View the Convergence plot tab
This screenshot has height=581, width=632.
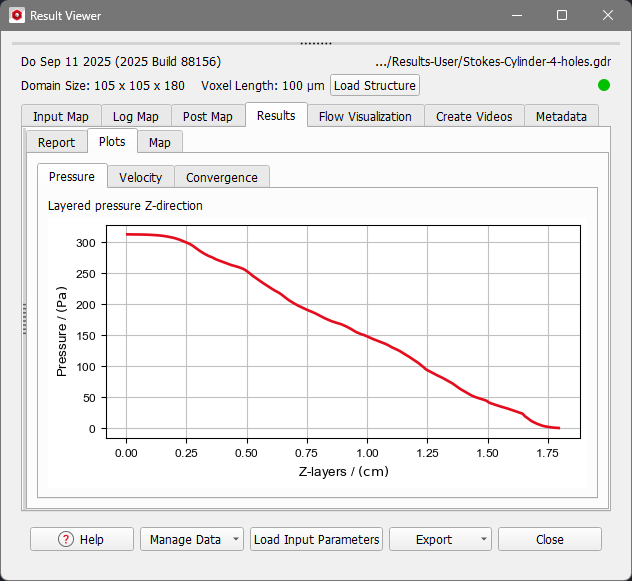click(221, 178)
